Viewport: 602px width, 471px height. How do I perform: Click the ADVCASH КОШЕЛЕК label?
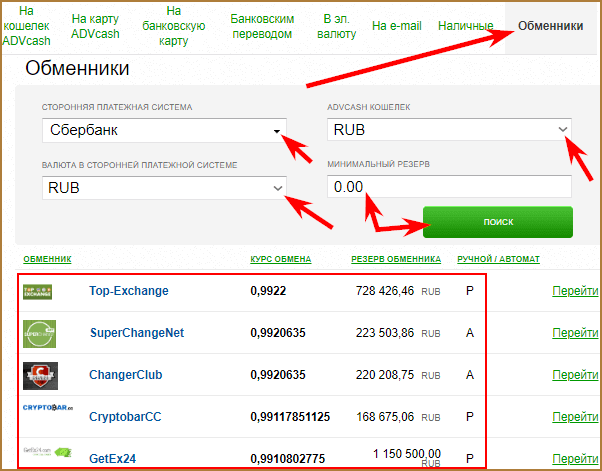point(369,107)
